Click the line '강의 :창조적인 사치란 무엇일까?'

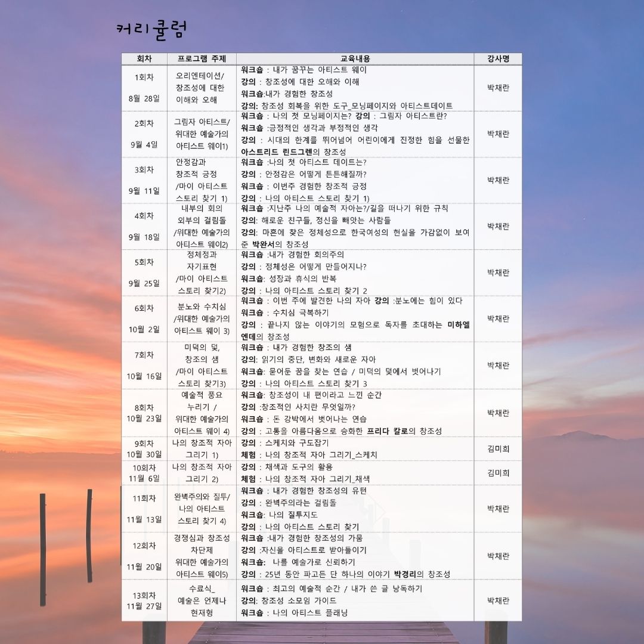click(298, 407)
